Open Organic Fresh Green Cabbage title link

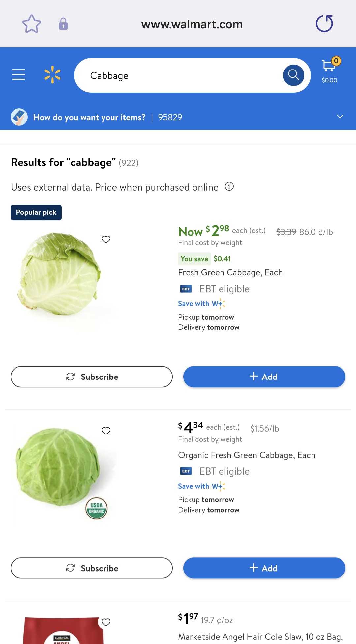[247, 455]
